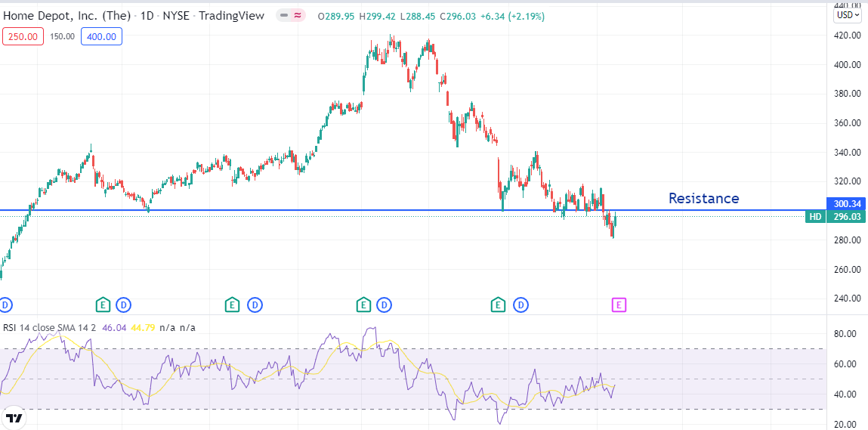The height and width of the screenshot is (430, 868).
Task: Click the second green earnings E marker
Action: (x=232, y=305)
